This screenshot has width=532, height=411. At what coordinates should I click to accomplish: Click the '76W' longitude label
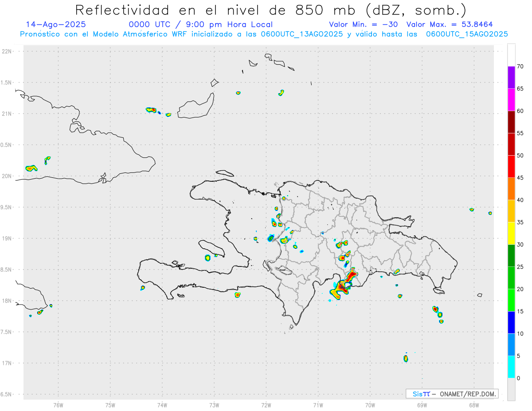click(x=58, y=405)
